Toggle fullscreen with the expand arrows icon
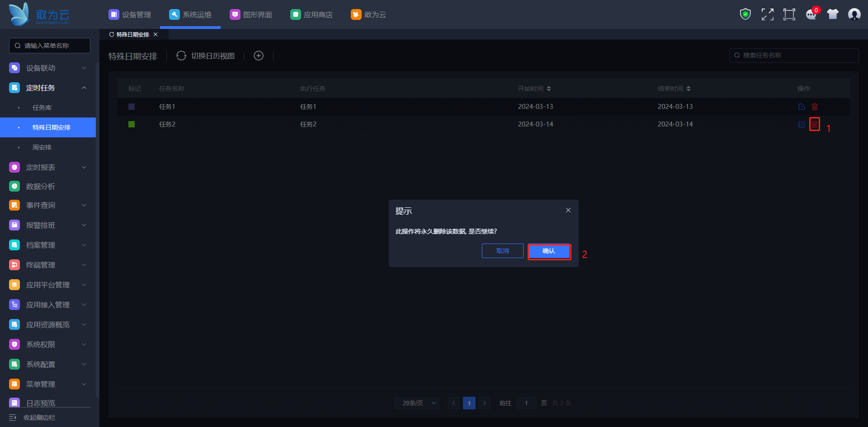 [x=767, y=14]
